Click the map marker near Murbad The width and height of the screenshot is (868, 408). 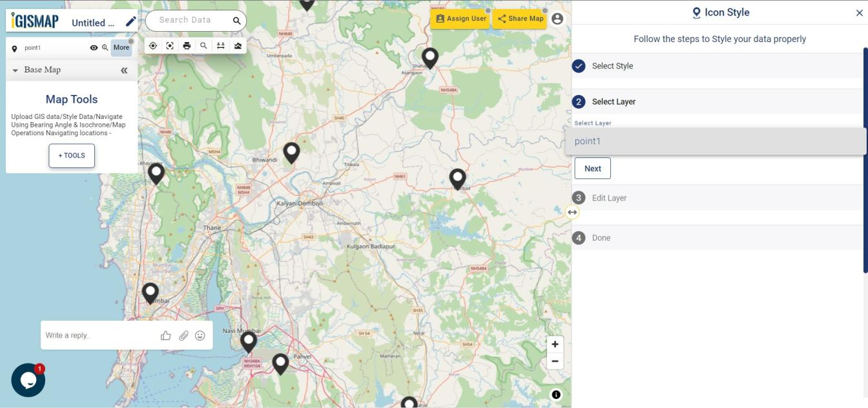[458, 179]
